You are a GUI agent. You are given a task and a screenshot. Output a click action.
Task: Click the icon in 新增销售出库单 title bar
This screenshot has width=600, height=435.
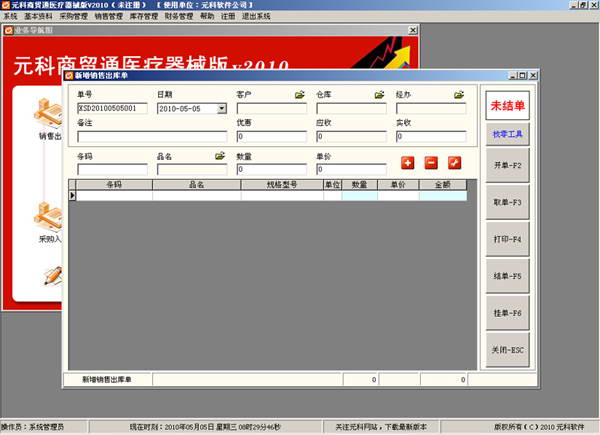click(x=69, y=76)
